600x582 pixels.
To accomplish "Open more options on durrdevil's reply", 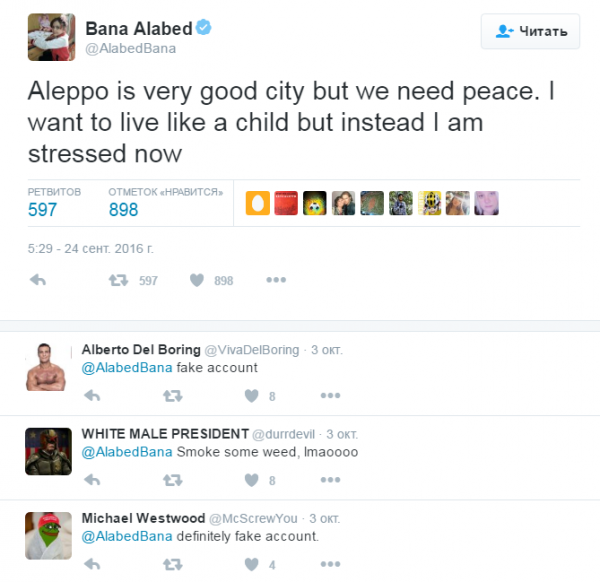I will click(x=330, y=480).
